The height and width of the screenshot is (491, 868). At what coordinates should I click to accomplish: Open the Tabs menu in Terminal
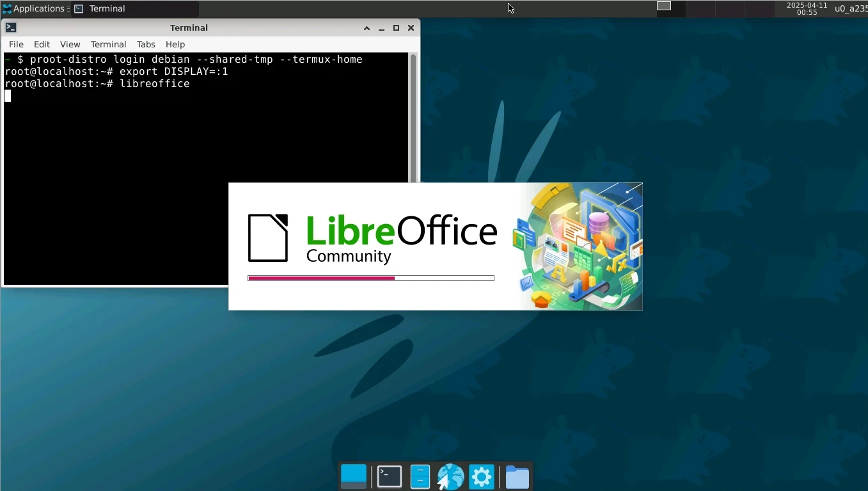click(x=146, y=44)
